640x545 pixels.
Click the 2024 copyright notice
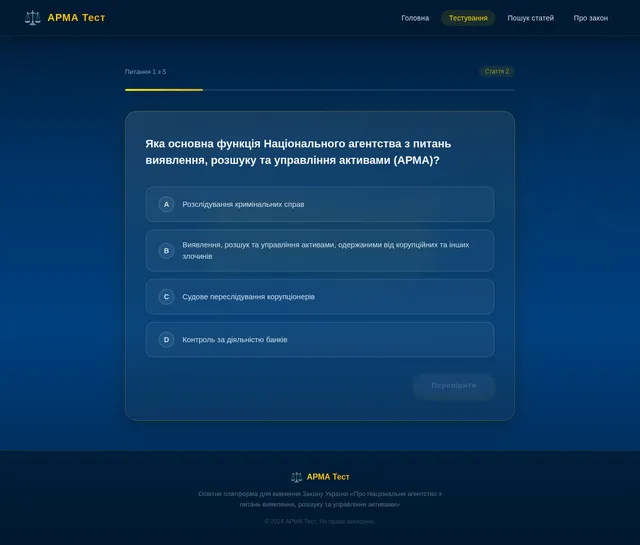(320, 521)
